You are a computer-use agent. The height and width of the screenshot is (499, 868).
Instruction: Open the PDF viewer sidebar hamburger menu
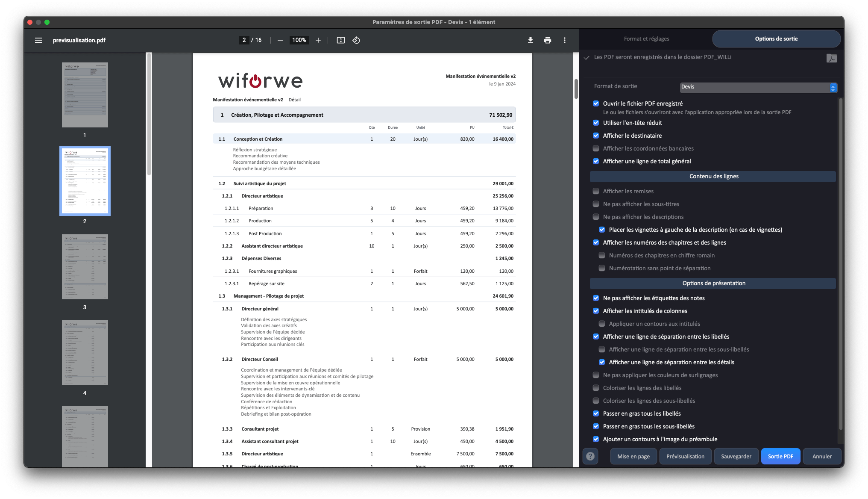point(38,40)
